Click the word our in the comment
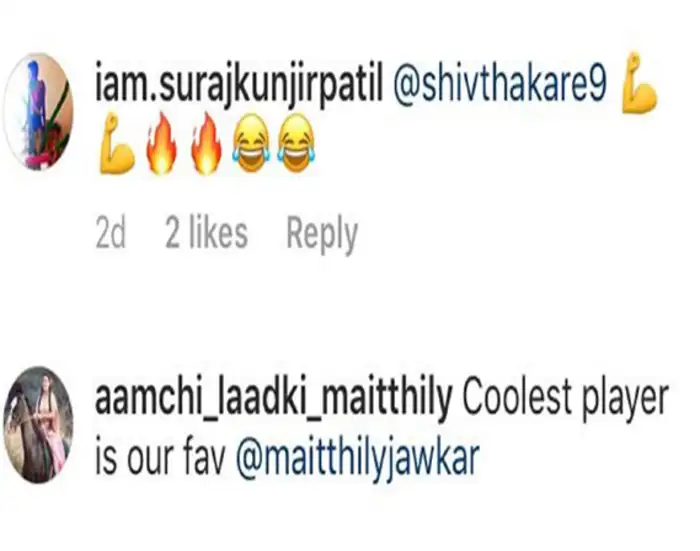The width and height of the screenshot is (700, 551). pyautogui.click(x=152, y=459)
